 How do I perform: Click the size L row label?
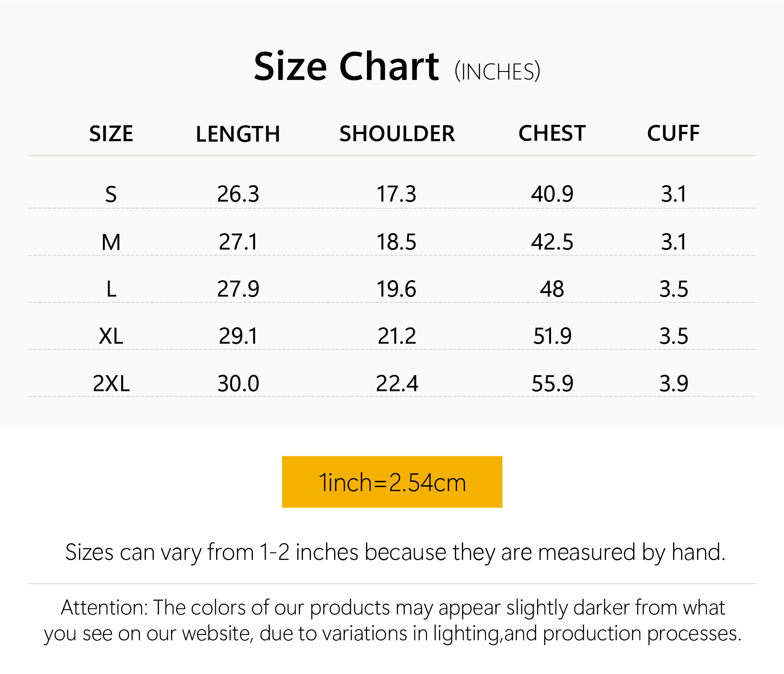[111, 289]
